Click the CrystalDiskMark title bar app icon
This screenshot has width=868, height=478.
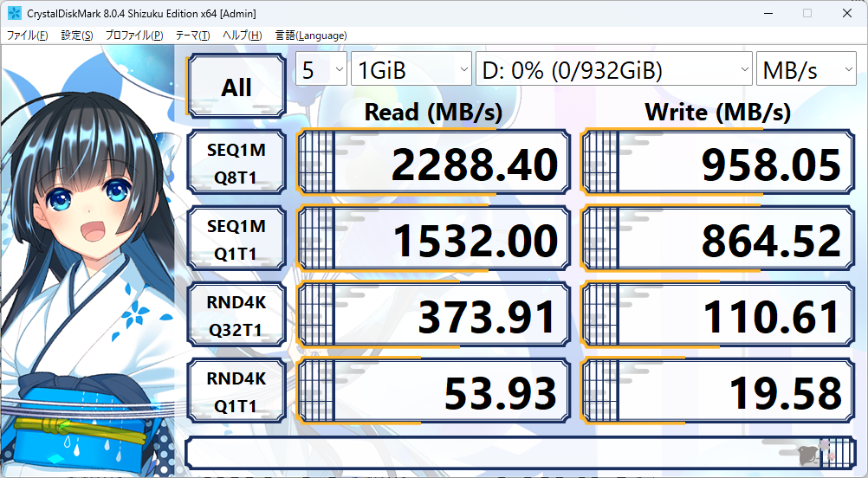point(15,13)
